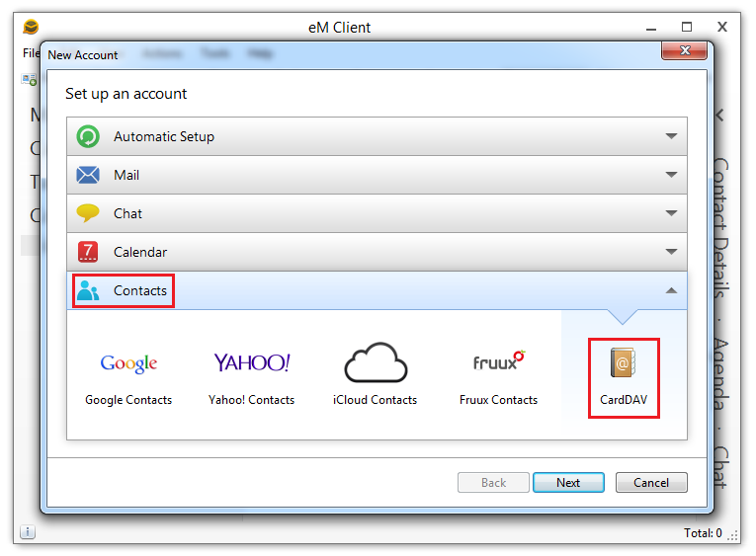
Task: Close the New Account dialog
Action: point(685,50)
